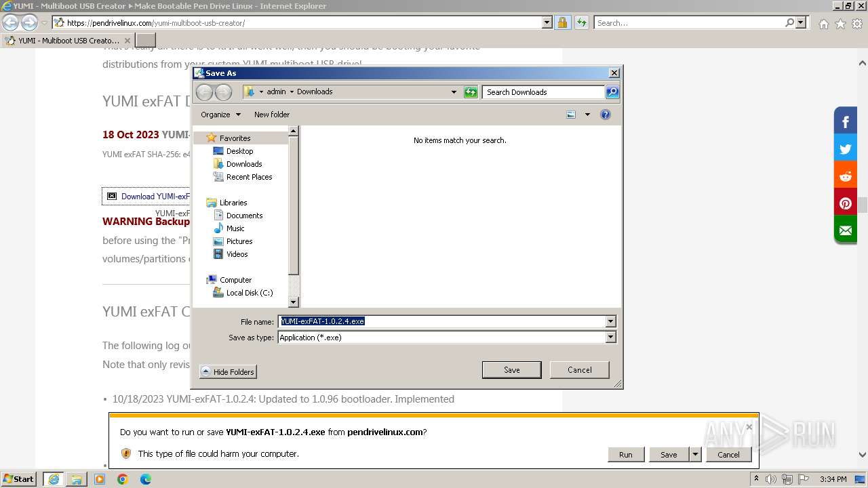Select Videos library
Image resolution: width=868 pixels, height=488 pixels.
point(237,254)
